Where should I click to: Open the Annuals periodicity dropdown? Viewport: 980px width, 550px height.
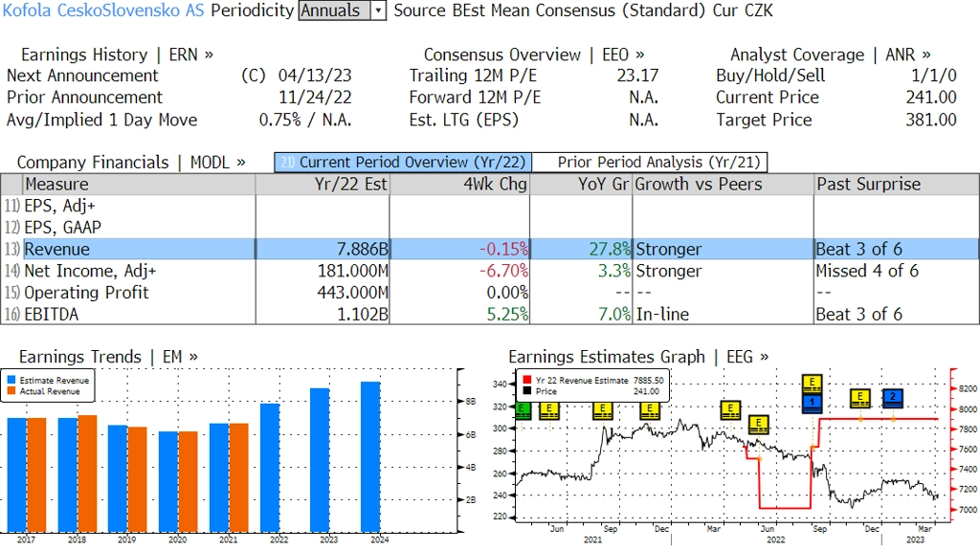pos(343,11)
